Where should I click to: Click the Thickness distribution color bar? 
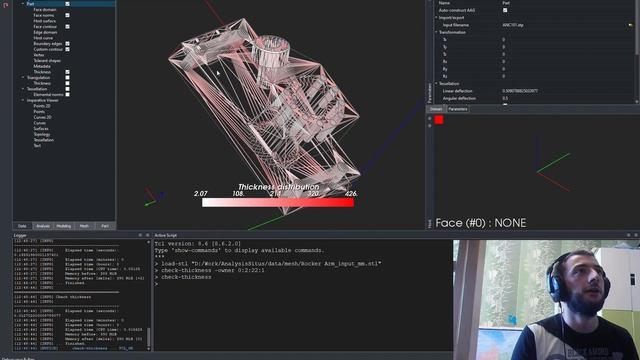[278, 202]
